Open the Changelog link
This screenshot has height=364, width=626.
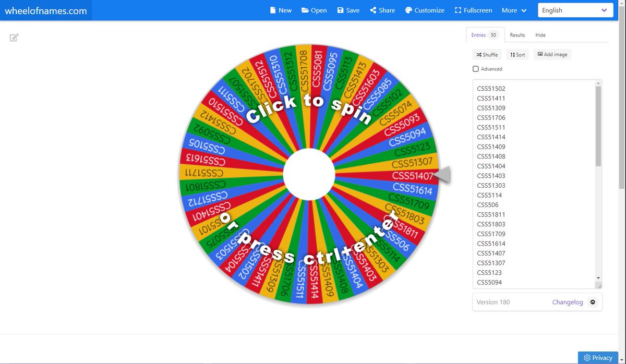coord(568,302)
